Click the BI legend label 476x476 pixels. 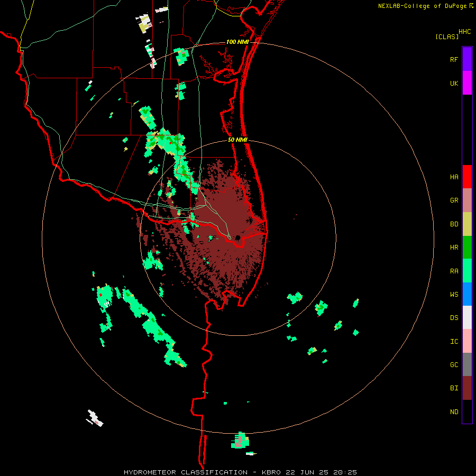(454, 388)
